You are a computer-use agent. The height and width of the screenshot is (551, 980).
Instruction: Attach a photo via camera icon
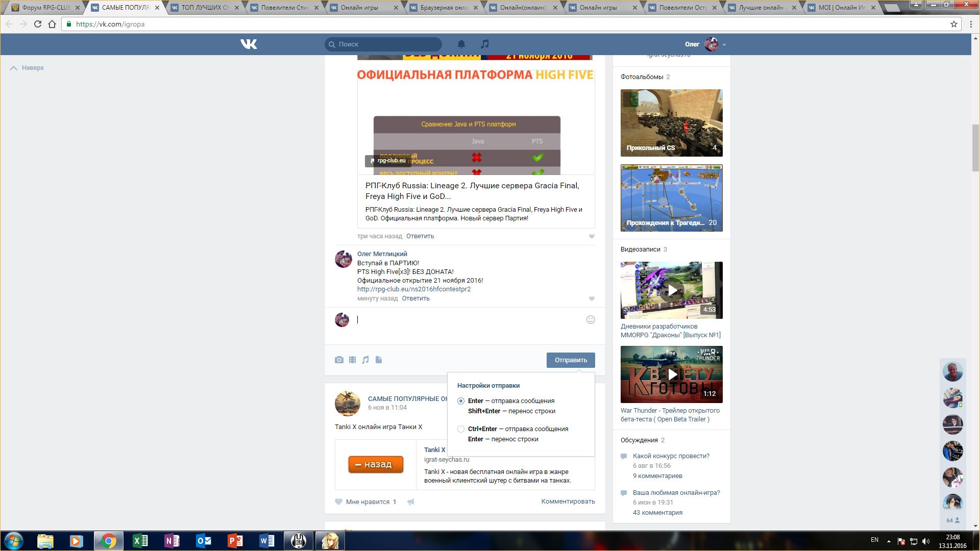[x=339, y=360]
